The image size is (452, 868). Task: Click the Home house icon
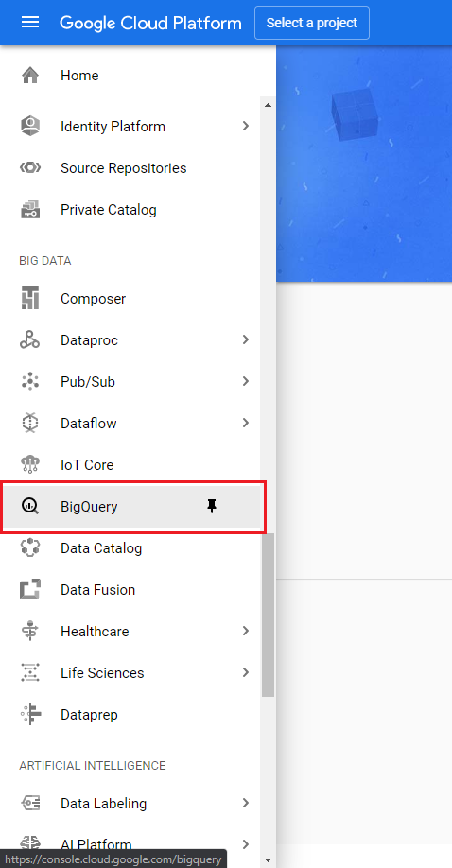(x=30, y=76)
